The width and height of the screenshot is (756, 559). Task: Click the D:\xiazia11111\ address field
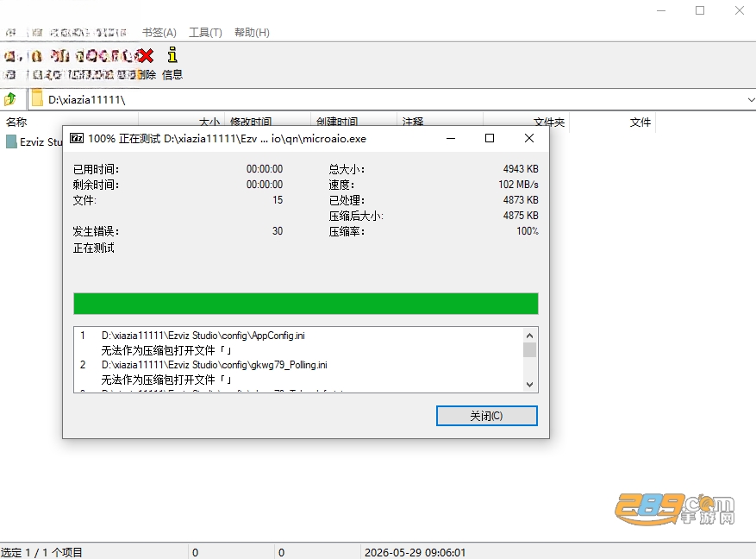390,100
